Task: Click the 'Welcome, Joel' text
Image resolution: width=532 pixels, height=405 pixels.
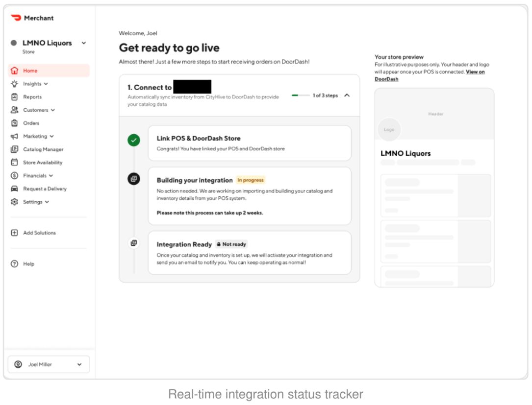Action: (x=138, y=33)
